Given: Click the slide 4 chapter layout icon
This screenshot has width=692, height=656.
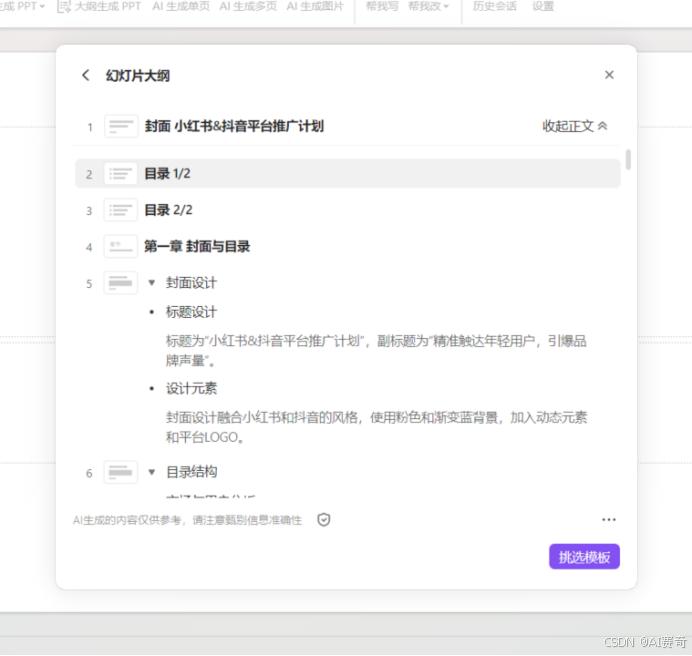Looking at the screenshot, I should point(121,246).
